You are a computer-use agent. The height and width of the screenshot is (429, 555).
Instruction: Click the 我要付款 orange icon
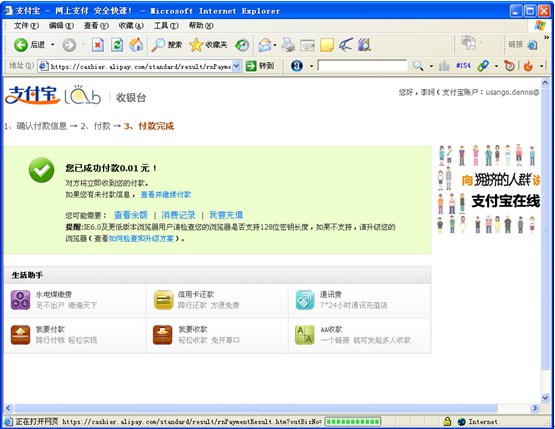coord(20,335)
